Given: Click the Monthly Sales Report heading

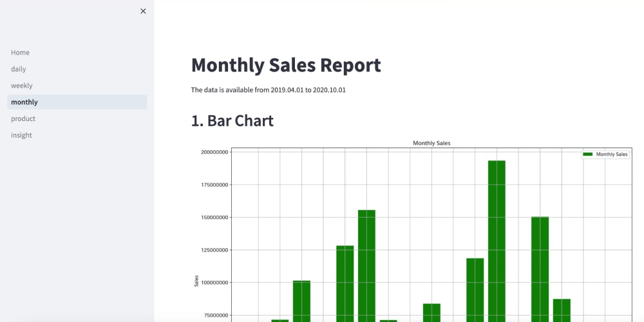Looking at the screenshot, I should 286,65.
